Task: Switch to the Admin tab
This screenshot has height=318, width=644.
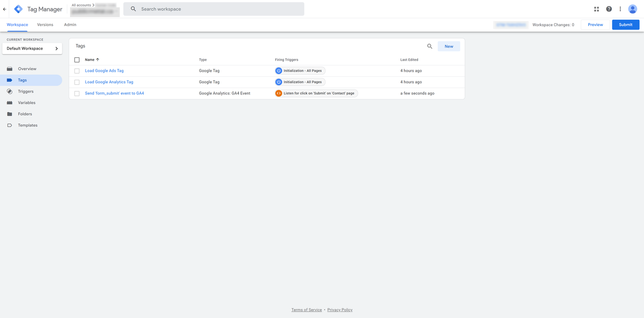Action: coord(70,25)
